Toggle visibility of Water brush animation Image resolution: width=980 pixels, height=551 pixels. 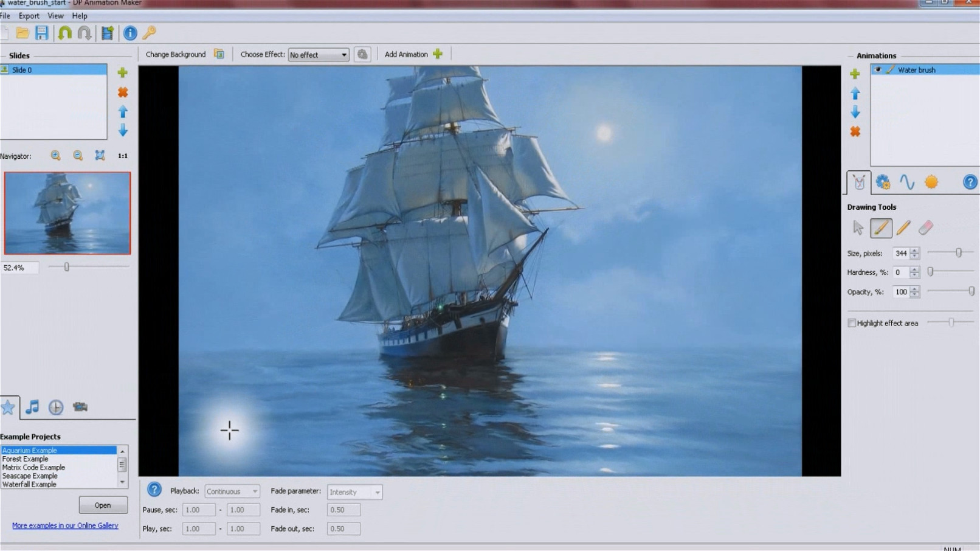coord(877,70)
